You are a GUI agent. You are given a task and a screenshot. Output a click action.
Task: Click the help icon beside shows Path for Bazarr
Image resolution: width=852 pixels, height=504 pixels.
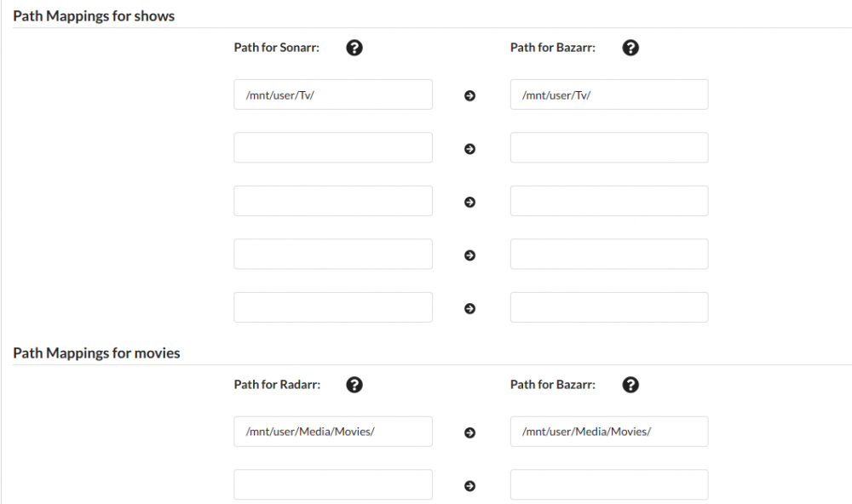point(630,48)
